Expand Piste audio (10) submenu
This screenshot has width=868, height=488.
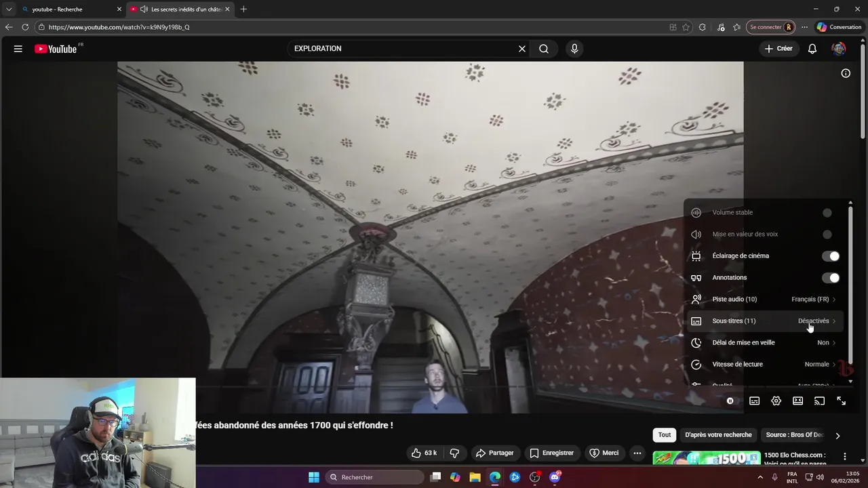pyautogui.click(x=764, y=300)
